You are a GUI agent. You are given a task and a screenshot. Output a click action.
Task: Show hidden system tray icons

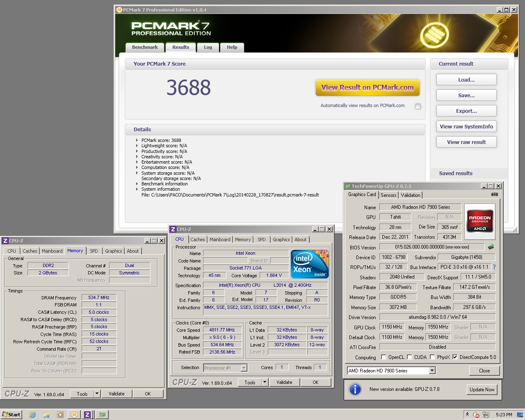467,414
